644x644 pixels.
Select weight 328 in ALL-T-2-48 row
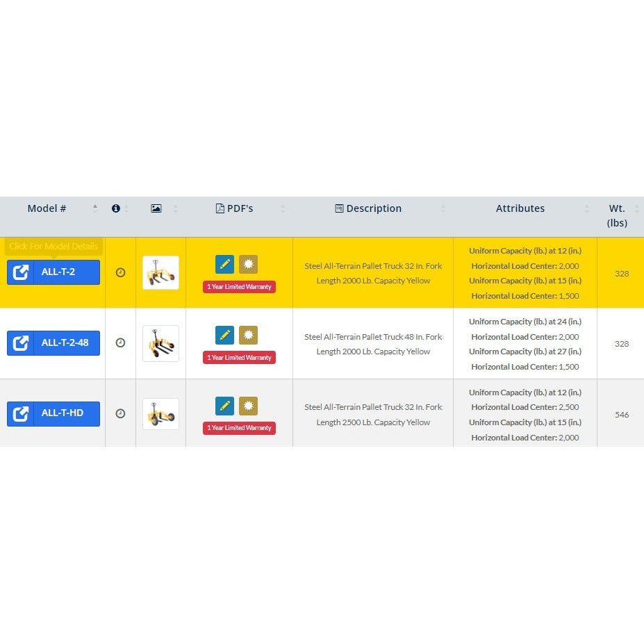pyautogui.click(x=622, y=344)
